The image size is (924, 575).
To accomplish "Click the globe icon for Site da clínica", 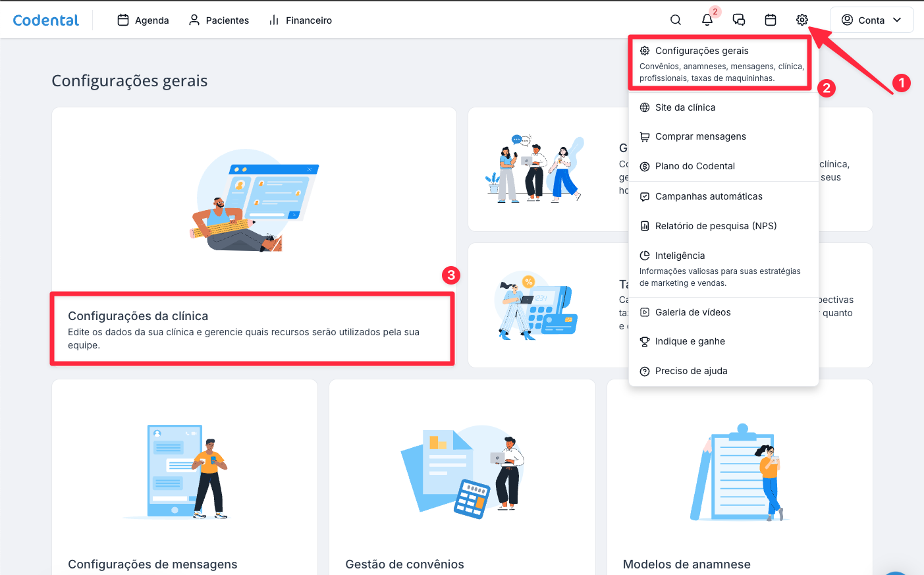I will (x=645, y=107).
